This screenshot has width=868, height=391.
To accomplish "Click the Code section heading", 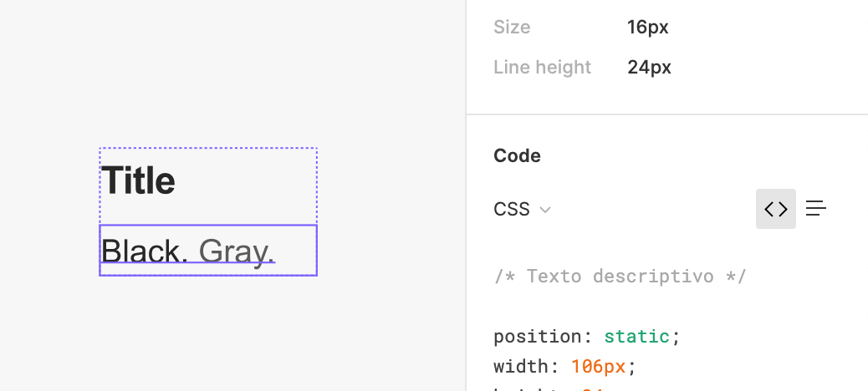I will (517, 156).
